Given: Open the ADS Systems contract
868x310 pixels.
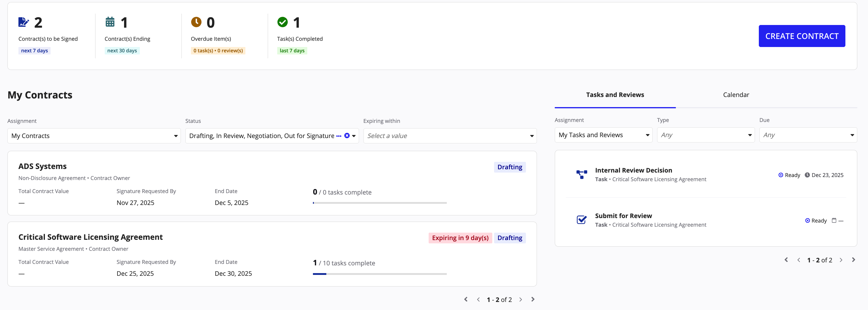Looking at the screenshot, I should [x=43, y=166].
